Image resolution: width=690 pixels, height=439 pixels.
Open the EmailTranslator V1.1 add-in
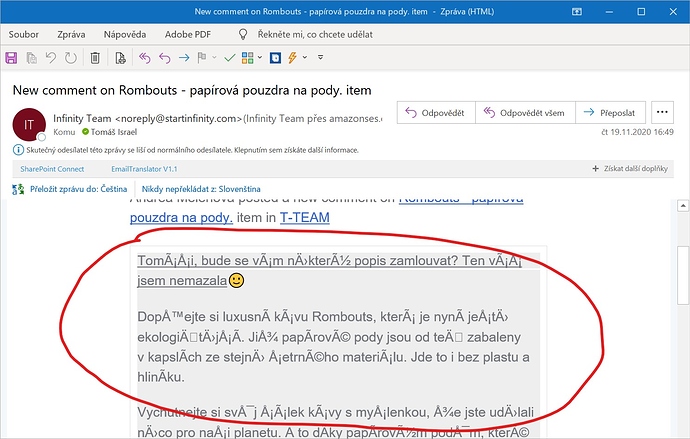144,169
